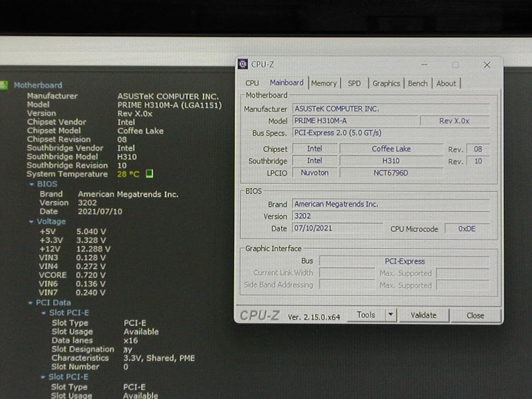Switch to the CPU tab
Viewport: 532px width, 399px height.
(x=252, y=83)
